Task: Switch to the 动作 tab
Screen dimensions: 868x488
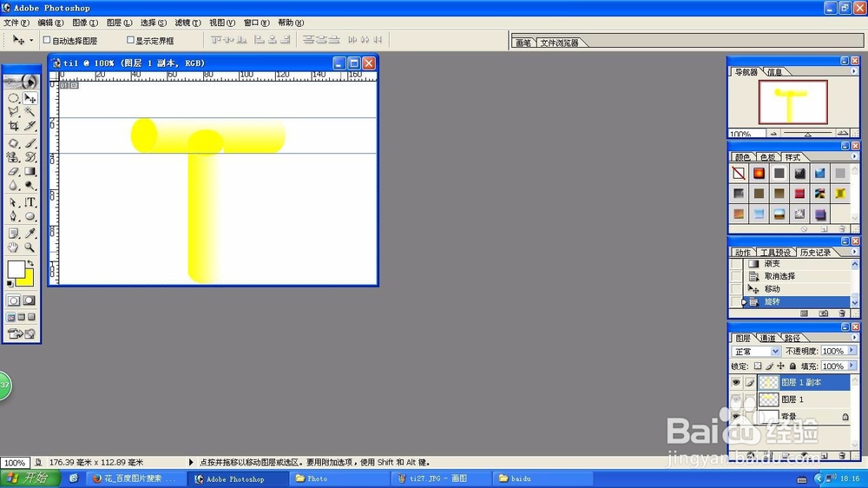Action: tap(743, 252)
